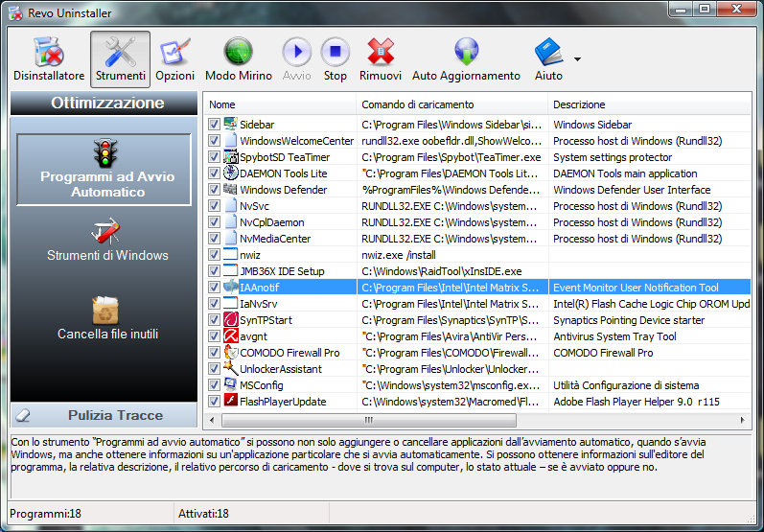
Task: Click the Attivati:18 status bar entry
Action: point(203,514)
